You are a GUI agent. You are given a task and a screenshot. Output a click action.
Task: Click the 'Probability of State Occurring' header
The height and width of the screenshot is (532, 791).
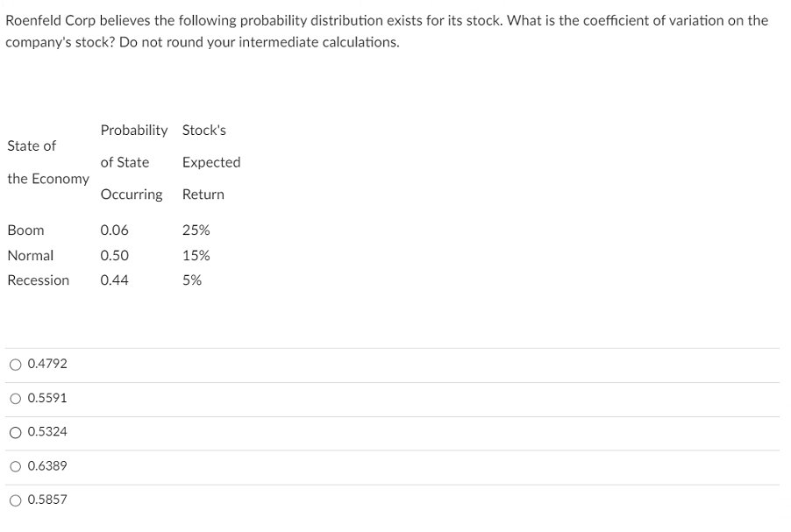pyautogui.click(x=132, y=162)
